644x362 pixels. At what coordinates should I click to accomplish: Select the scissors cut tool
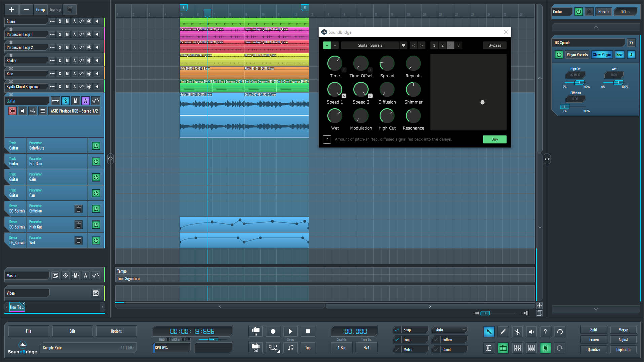tap(517, 332)
